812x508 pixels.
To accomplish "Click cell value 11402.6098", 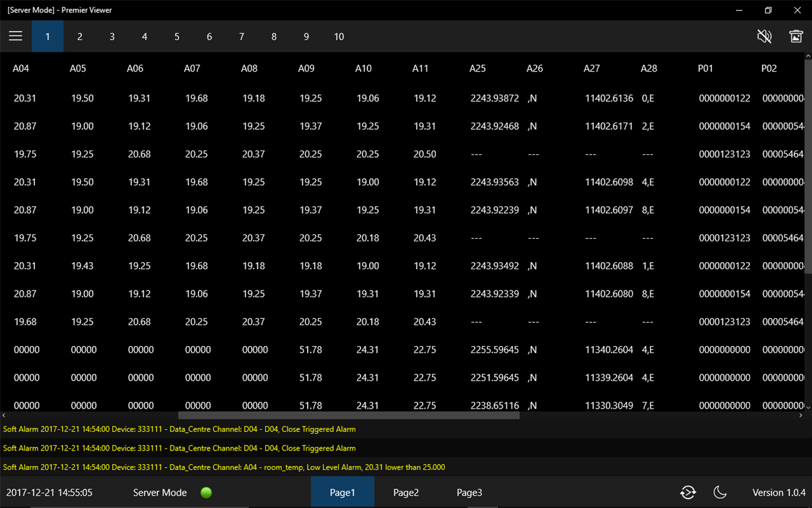I will click(x=609, y=182).
